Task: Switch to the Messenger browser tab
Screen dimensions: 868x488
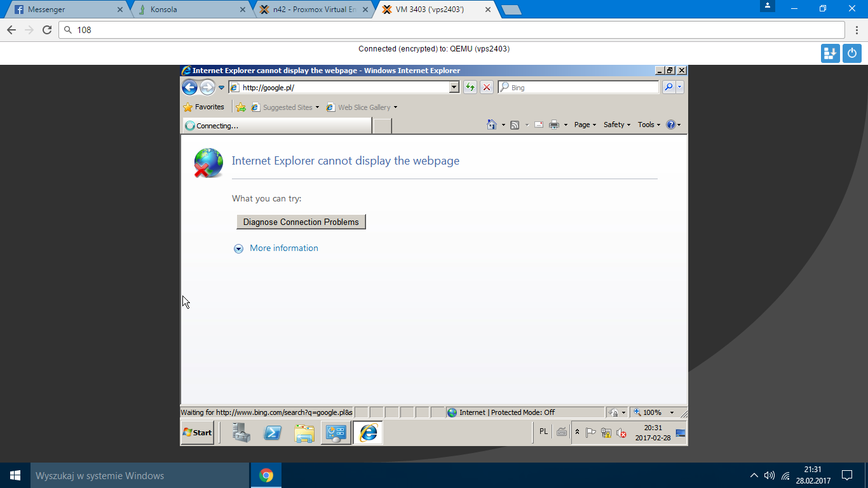Action: pyautogui.click(x=67, y=10)
